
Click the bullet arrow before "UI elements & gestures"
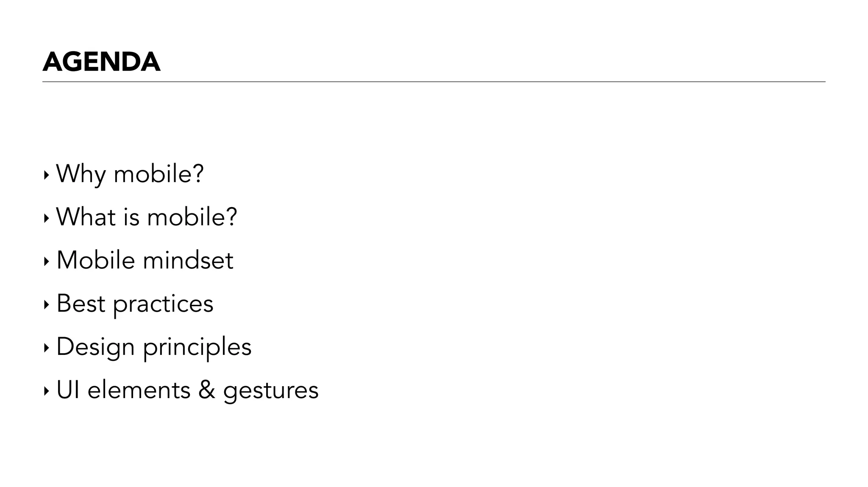tap(46, 391)
